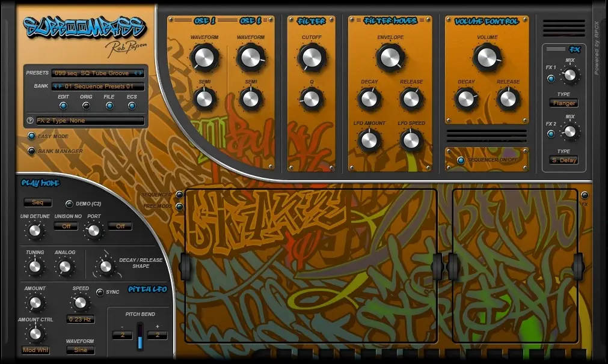This screenshot has width=608, height=364.
Task: Open the Bank Manager
Action: 31,151
